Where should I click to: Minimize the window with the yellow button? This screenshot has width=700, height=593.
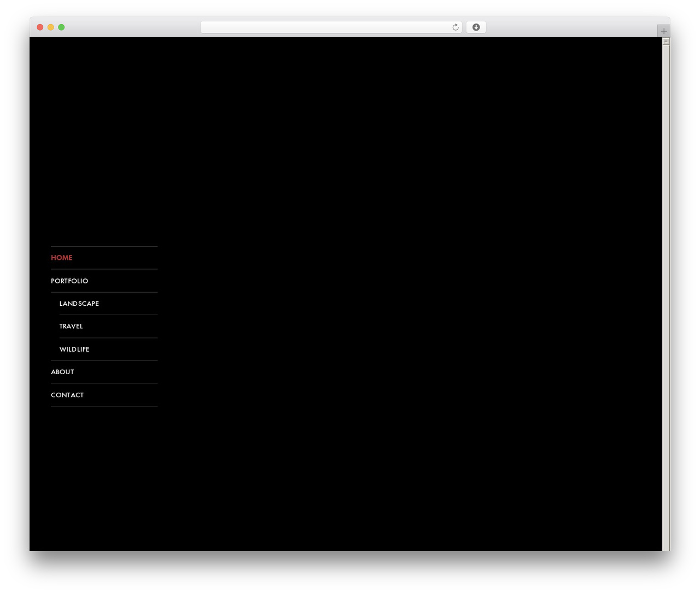tap(50, 27)
